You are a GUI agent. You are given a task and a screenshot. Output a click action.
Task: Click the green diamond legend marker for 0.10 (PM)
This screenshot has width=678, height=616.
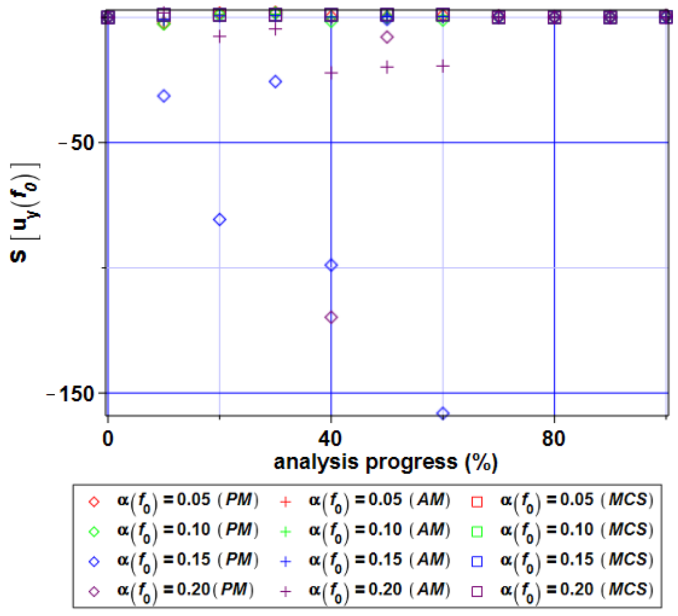94,532
